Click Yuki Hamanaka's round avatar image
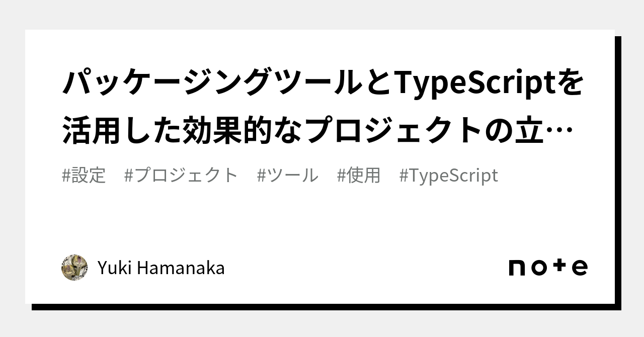The height and width of the screenshot is (337, 644). pos(74,268)
